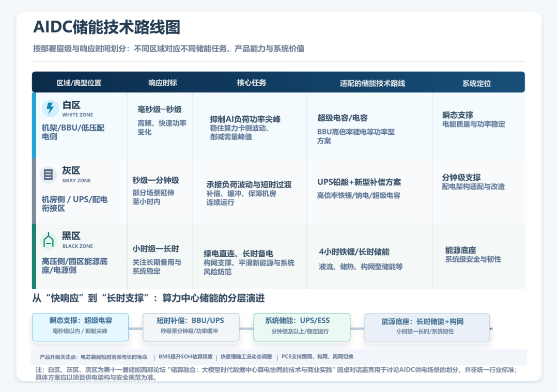Click the green color bar beside 黑区

[x=34, y=256]
